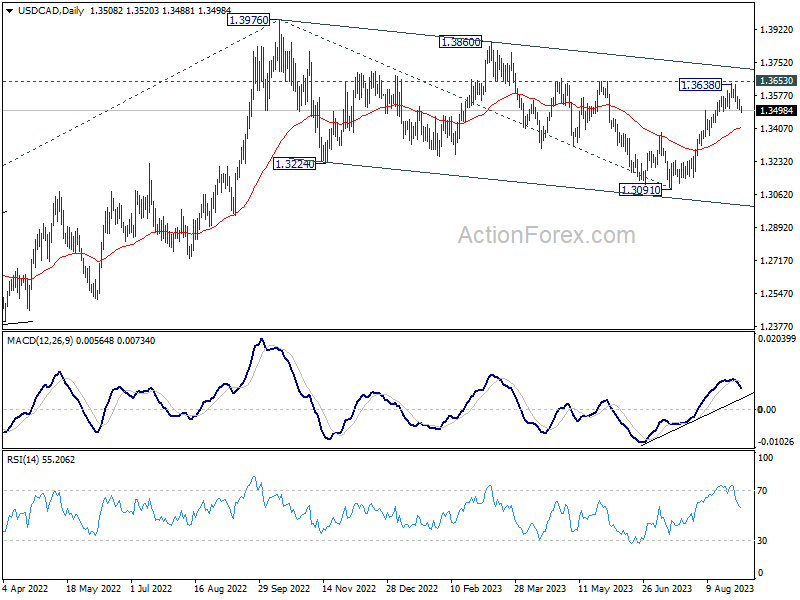Click the current price 1.34984 axis tag

[776, 111]
